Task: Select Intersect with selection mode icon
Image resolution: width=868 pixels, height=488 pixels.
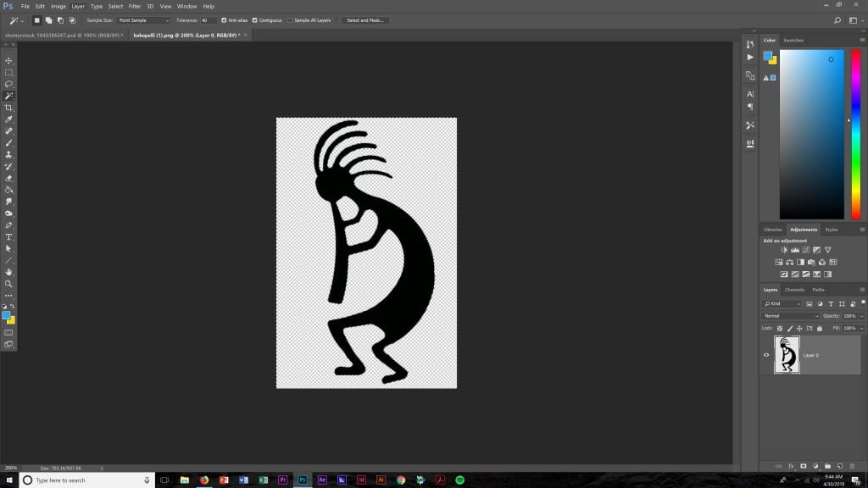Action: pos(72,20)
